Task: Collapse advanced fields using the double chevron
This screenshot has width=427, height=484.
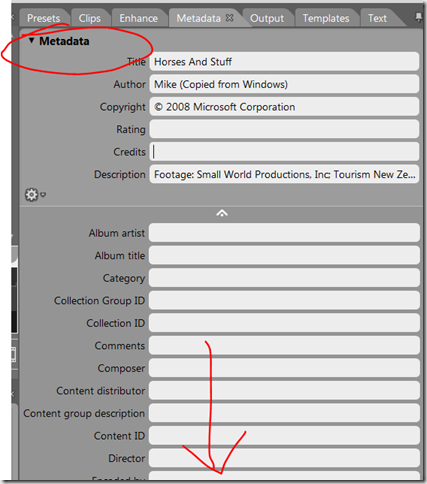Action: [x=222, y=213]
